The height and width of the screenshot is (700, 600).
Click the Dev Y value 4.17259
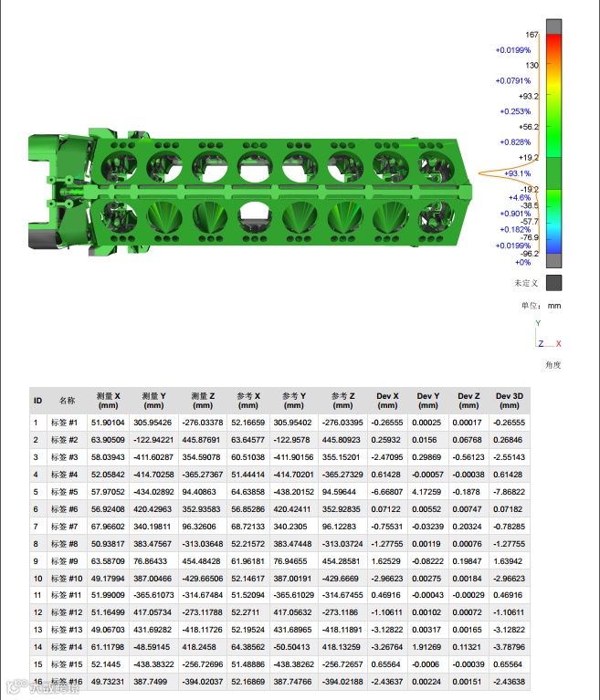[x=426, y=492]
